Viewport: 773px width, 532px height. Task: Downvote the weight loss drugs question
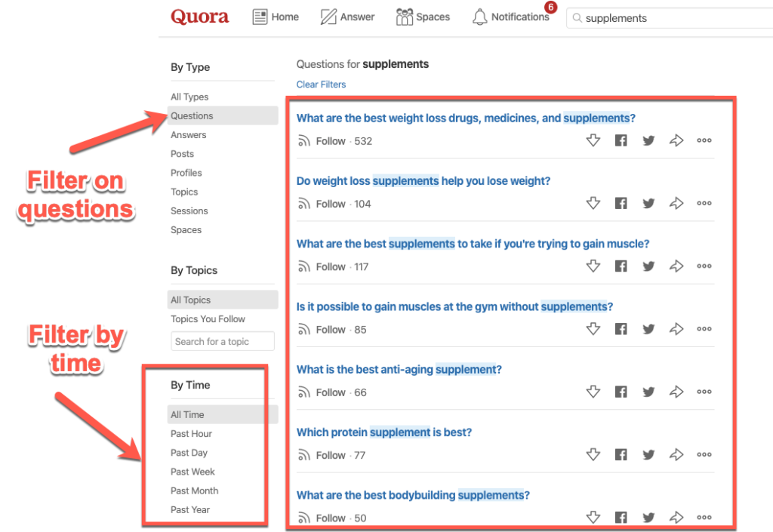[x=593, y=140]
